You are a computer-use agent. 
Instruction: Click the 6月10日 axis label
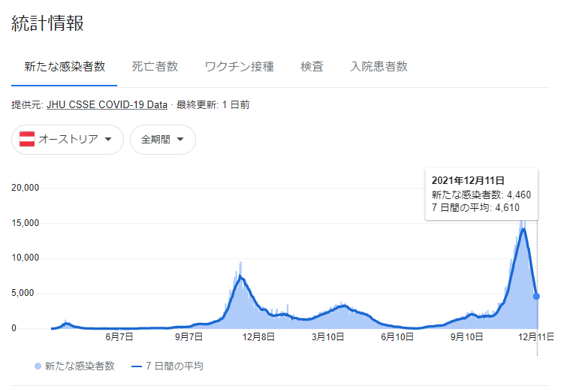pyautogui.click(x=397, y=337)
